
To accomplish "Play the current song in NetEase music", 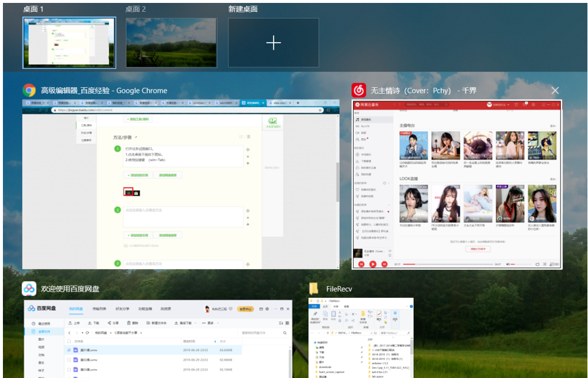I will (x=373, y=264).
